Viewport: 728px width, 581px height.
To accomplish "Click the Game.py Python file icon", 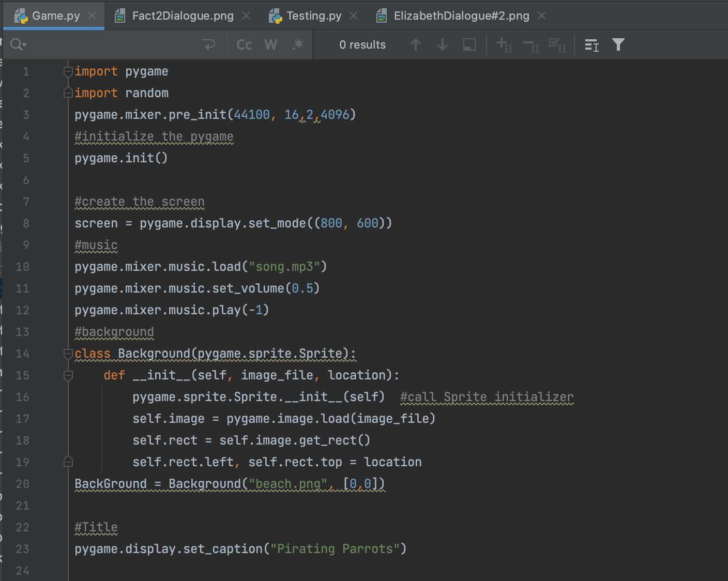I will [21, 16].
